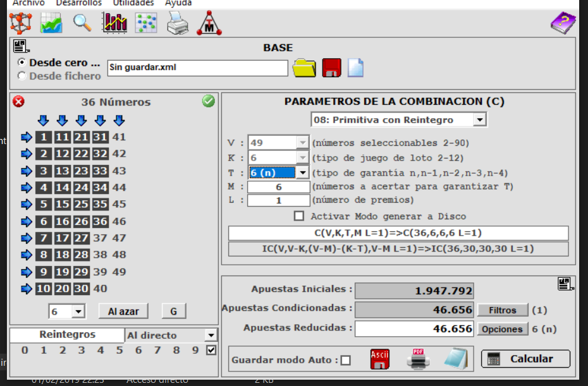
Task: Select number 49 in grid
Action: [x=119, y=272]
